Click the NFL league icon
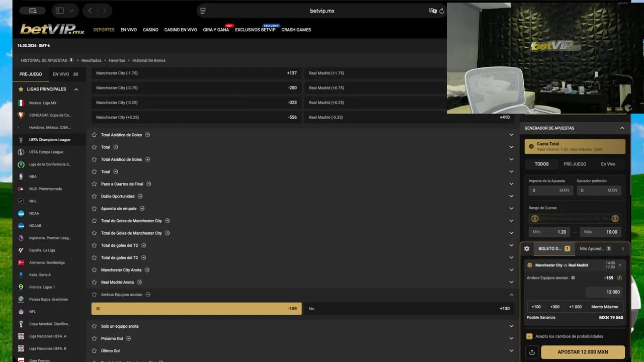 pyautogui.click(x=21, y=312)
